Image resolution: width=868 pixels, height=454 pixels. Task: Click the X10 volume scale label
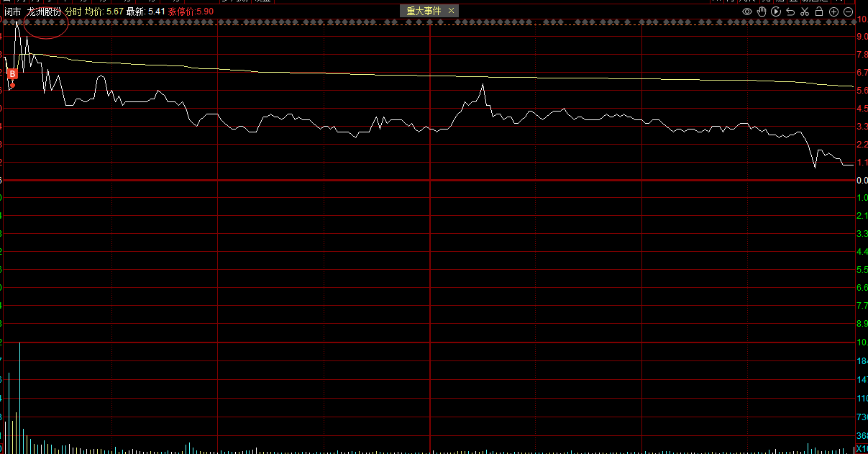[862, 449]
